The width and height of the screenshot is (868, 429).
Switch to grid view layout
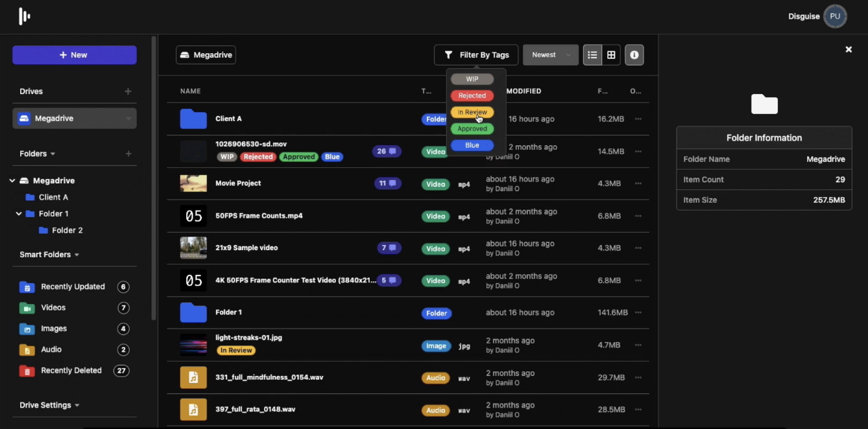611,55
